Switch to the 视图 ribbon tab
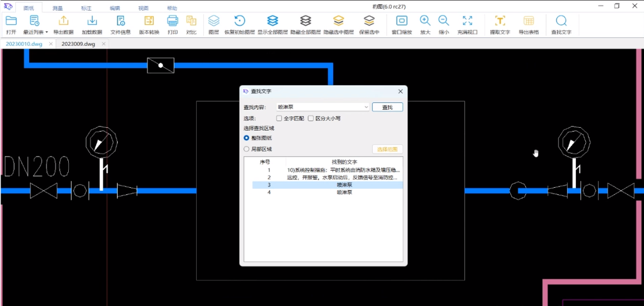The width and height of the screenshot is (644, 306). (143, 8)
